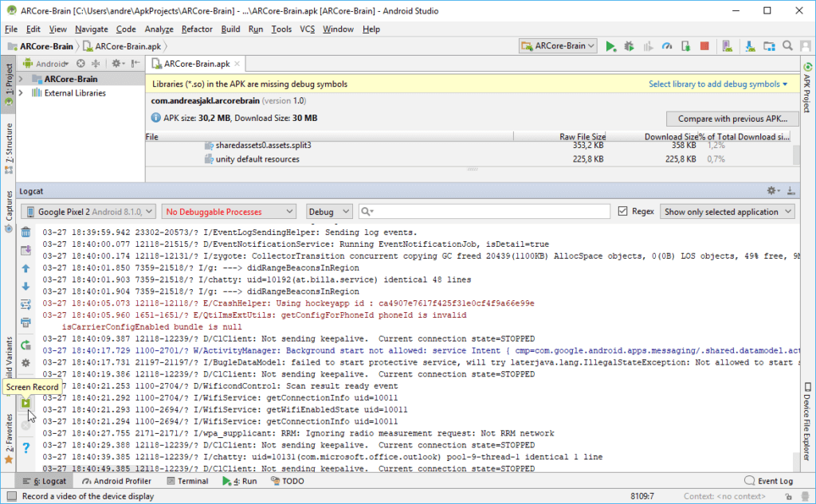Hide the project pane with hide icon

[135, 64]
